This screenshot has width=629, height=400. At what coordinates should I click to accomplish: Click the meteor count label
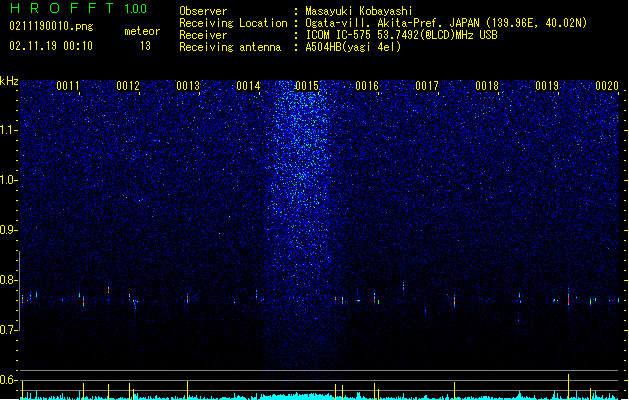coord(142,31)
